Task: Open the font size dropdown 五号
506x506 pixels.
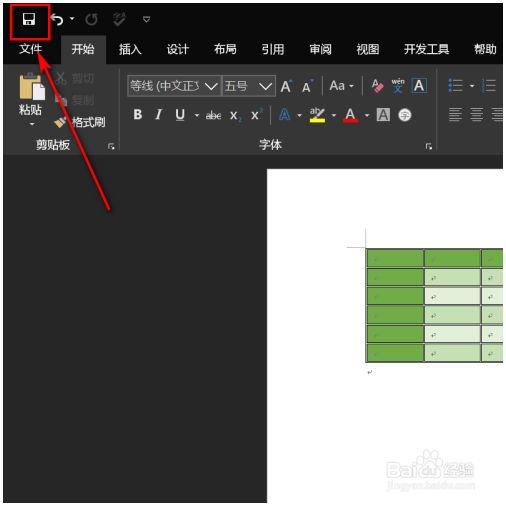Action: [x=249, y=86]
